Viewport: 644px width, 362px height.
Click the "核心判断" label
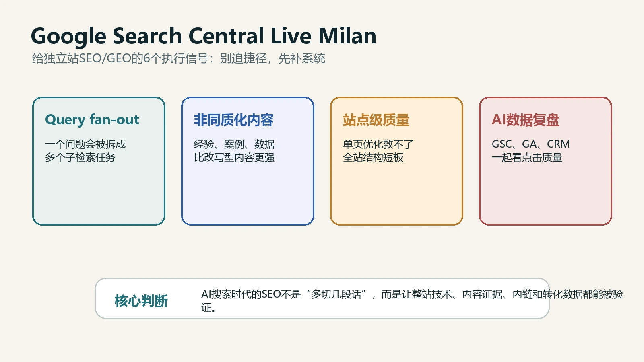tap(141, 301)
